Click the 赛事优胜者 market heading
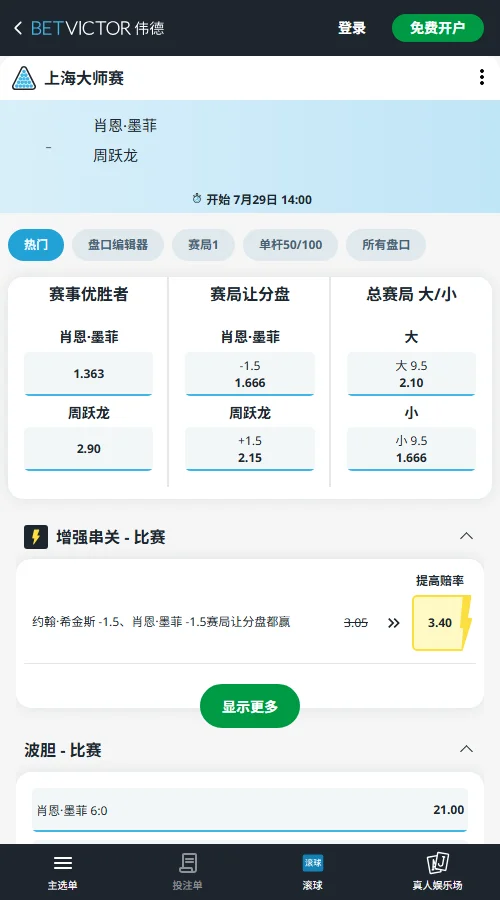The height and width of the screenshot is (900, 500). point(88,294)
